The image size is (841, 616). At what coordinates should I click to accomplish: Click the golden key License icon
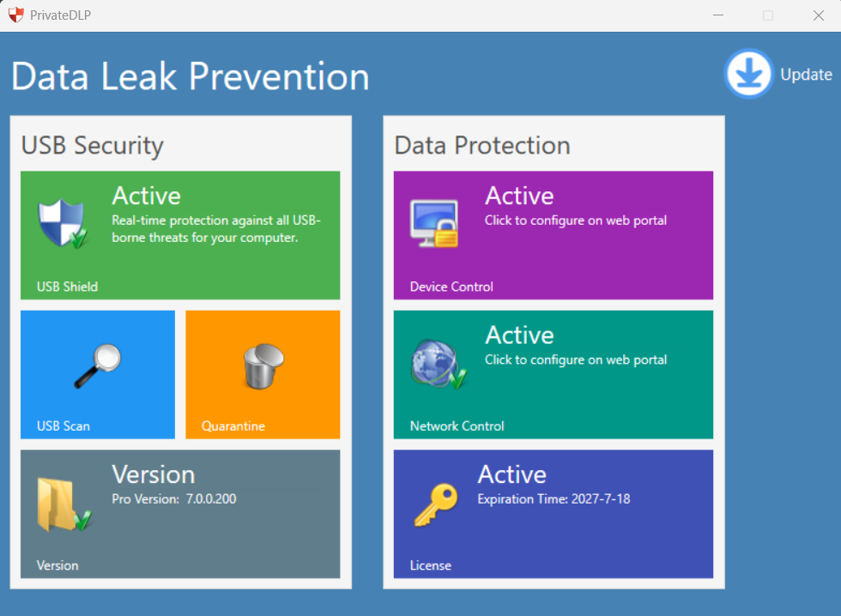pos(436,504)
